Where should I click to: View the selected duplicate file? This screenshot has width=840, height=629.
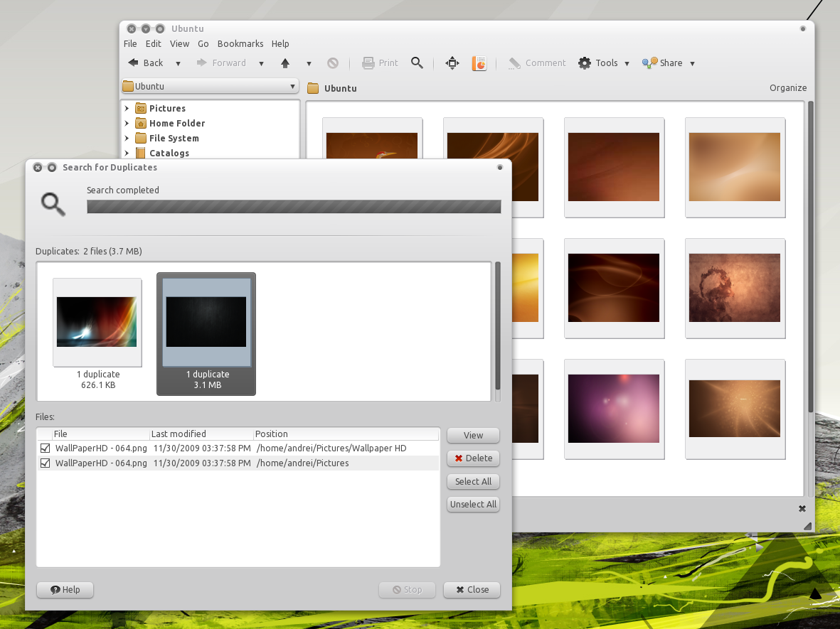pos(473,435)
